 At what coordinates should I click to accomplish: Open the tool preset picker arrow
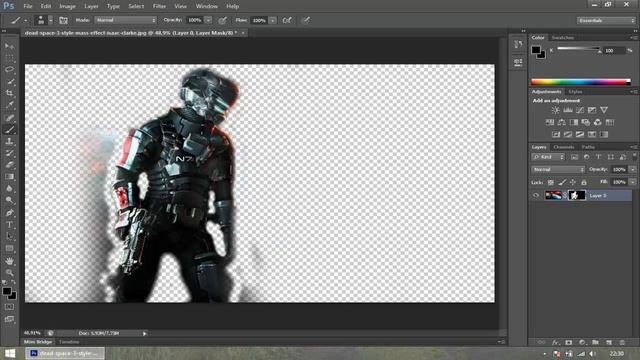[x=25, y=20]
